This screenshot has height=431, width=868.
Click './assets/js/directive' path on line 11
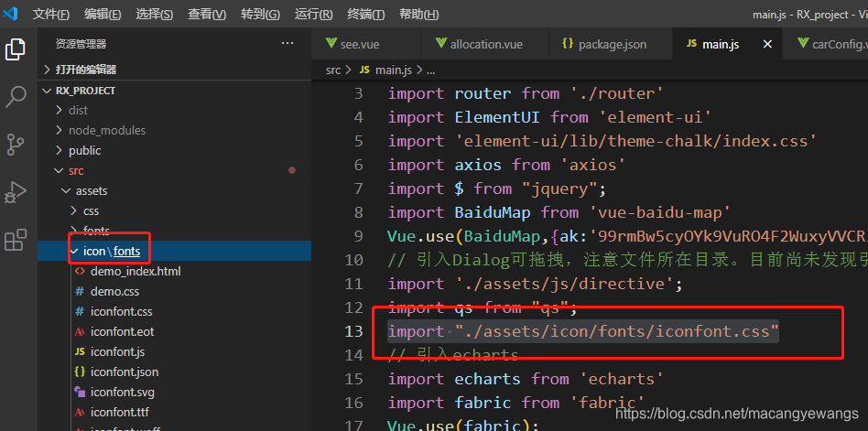pyautogui.click(x=565, y=284)
